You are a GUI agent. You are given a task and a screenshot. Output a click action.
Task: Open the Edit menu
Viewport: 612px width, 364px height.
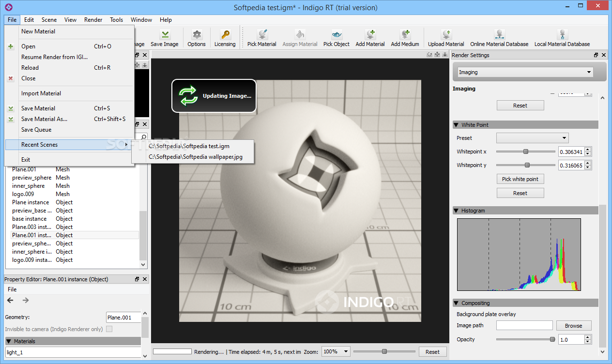(29, 20)
